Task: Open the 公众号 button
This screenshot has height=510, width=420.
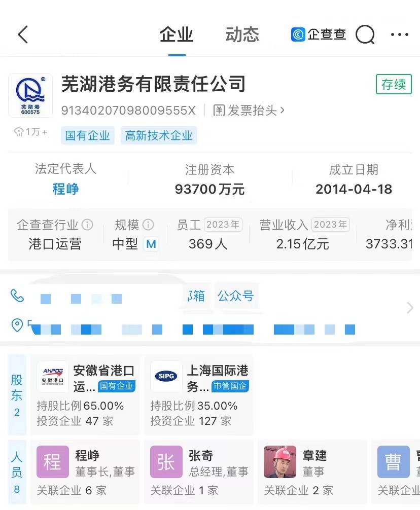Action: (x=235, y=296)
